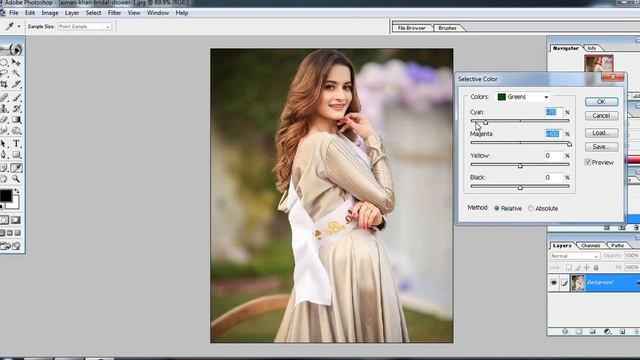Select the History Brush tool
Viewport: 640px width, 360px height.
[x=16, y=109]
